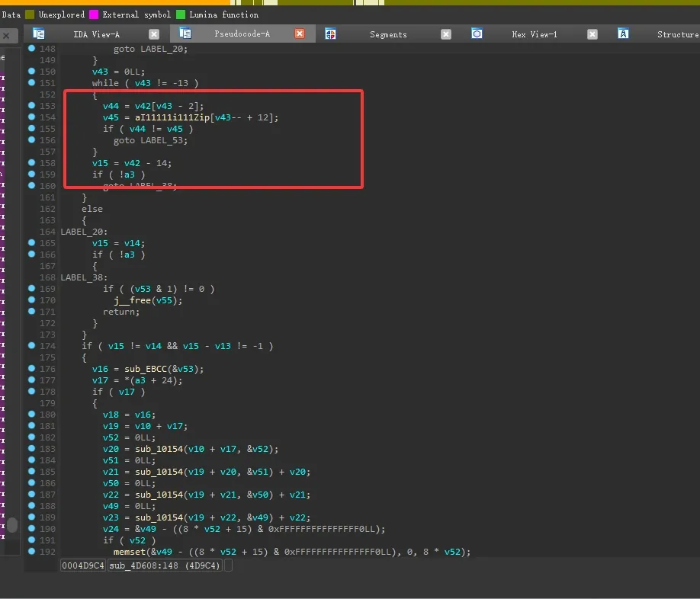Screen dimensions: 700x599
Task: Click j__free call on line 170
Action: coord(132,300)
